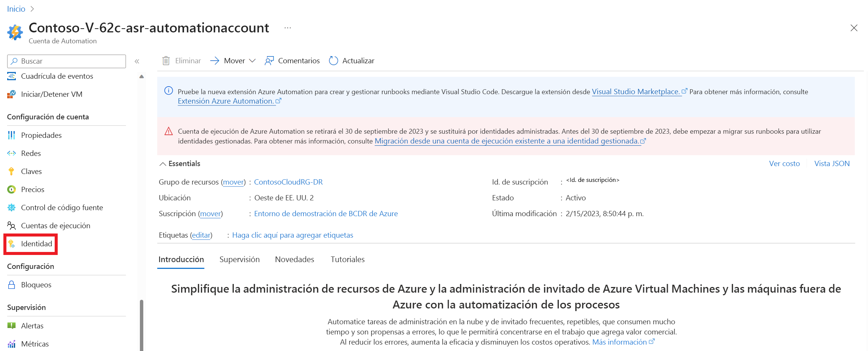Click mover link next to Grupo de recursos
The width and height of the screenshot is (868, 351).
(x=233, y=182)
